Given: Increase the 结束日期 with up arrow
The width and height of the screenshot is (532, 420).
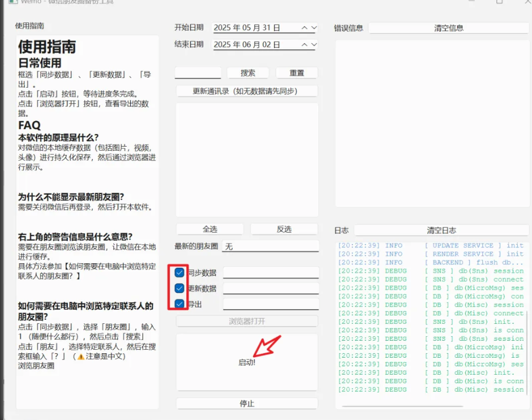Looking at the screenshot, I should [304, 45].
